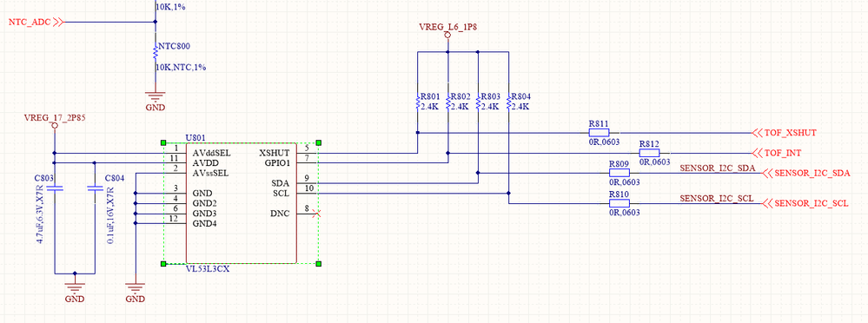The width and height of the screenshot is (868, 323).
Task: Select the R812 resistor body
Action: 649,153
